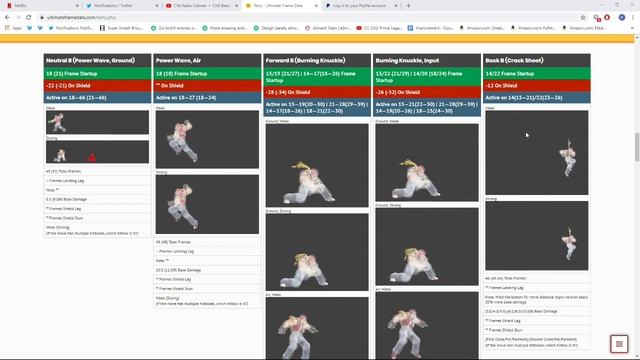Click the page vertical scrollbar thumb
The height and width of the screenshot is (360, 640).
coord(637,147)
